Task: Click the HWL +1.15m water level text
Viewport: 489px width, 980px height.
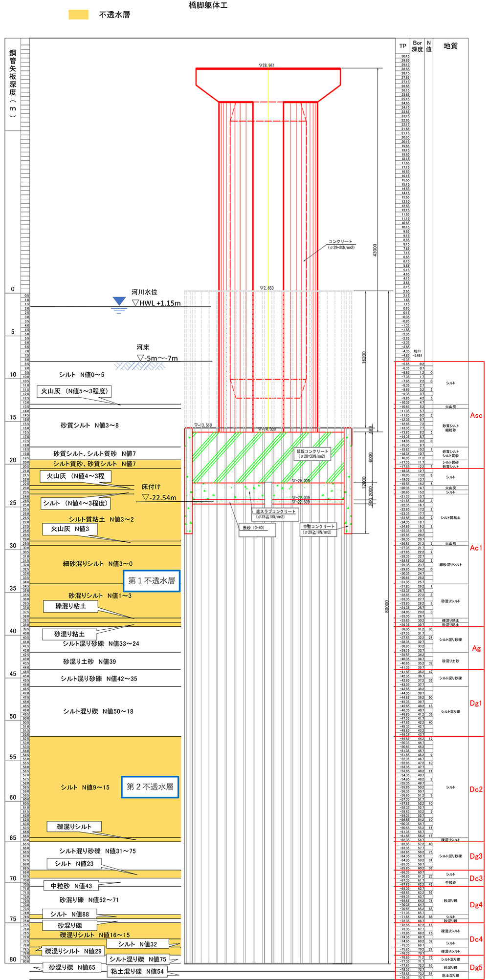Action: (156, 303)
